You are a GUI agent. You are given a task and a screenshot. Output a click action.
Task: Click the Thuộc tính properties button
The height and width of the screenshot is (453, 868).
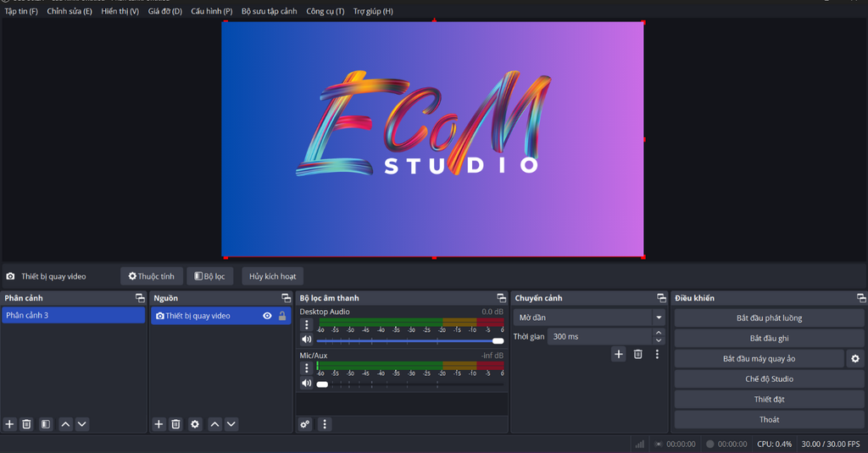pos(151,276)
